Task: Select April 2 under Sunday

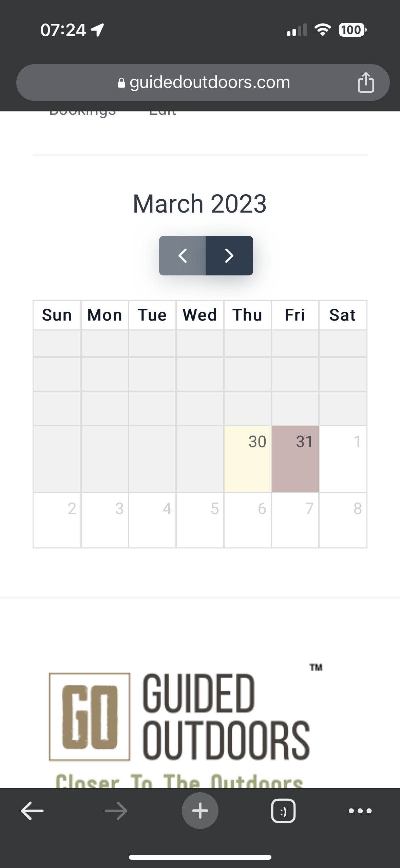Action: (x=57, y=520)
